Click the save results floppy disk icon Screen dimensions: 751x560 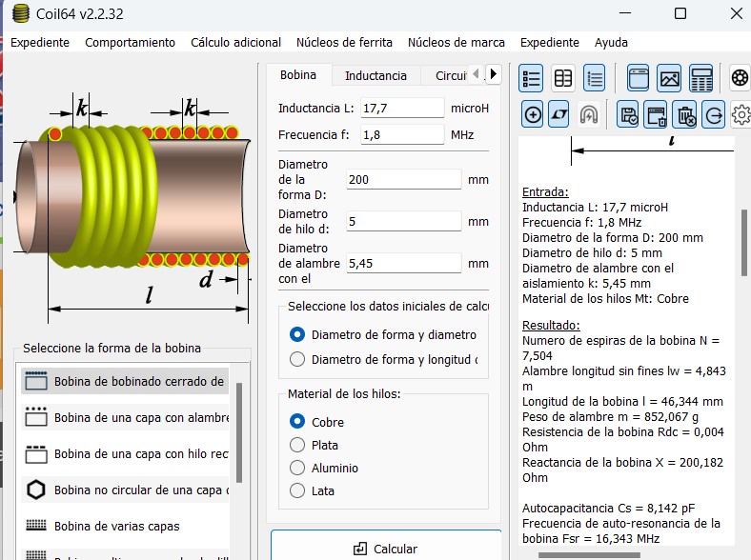click(x=628, y=116)
